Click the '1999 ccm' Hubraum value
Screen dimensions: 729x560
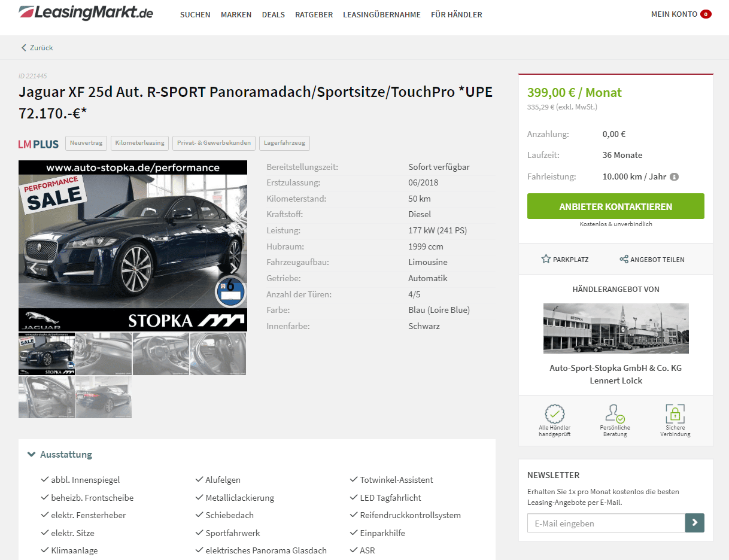coord(426,246)
